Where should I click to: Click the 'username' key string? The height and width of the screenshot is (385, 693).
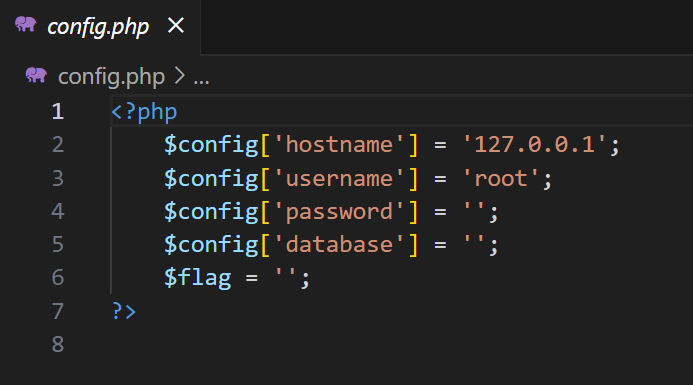(x=339, y=179)
